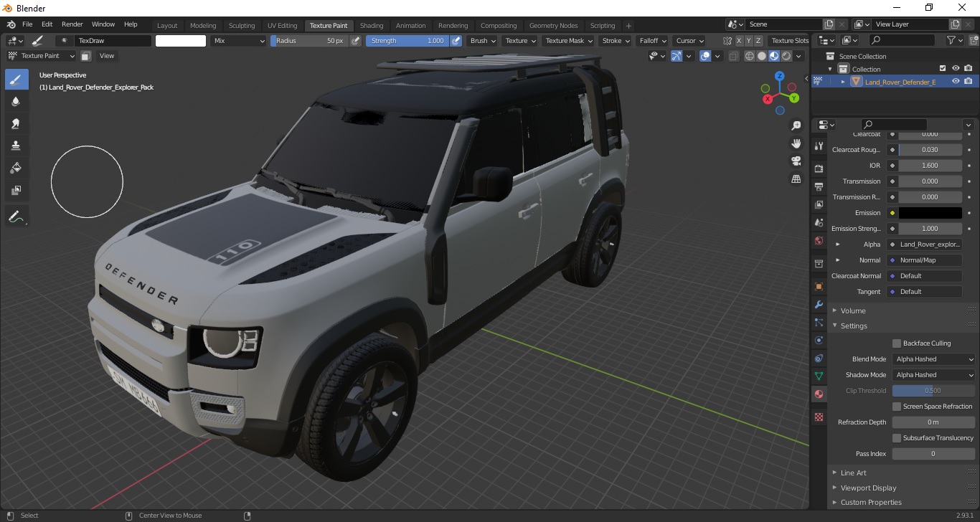The width and height of the screenshot is (980, 522).
Task: Open the Object Data properties tab (green triangle)
Action: (819, 376)
